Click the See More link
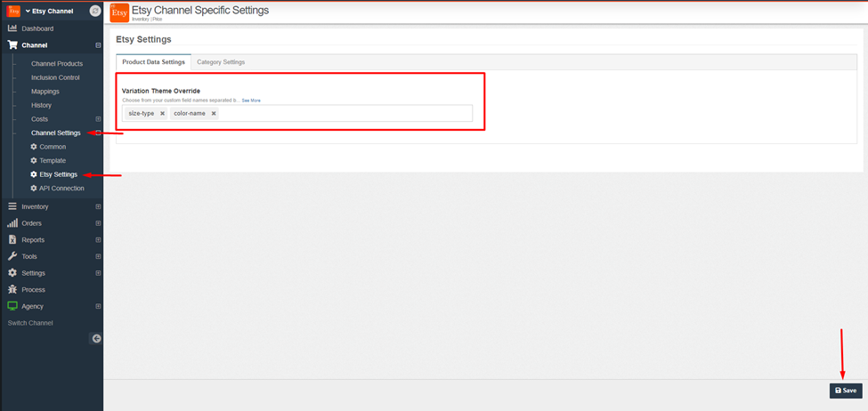Image resolution: width=868 pixels, height=411 pixels. pos(251,101)
